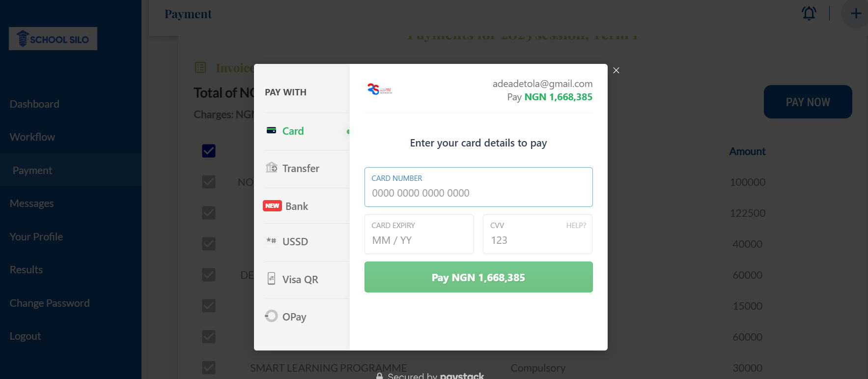Click the Transfer bank icon
This screenshot has width=868, height=379.
[271, 168]
